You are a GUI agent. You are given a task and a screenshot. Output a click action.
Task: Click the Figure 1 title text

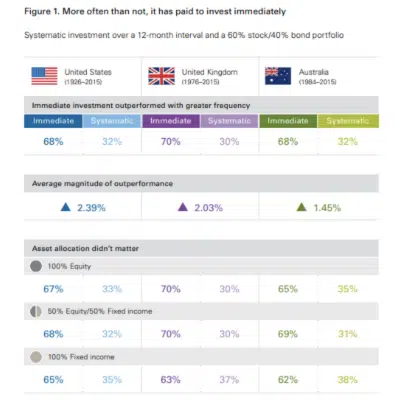pyautogui.click(x=155, y=11)
